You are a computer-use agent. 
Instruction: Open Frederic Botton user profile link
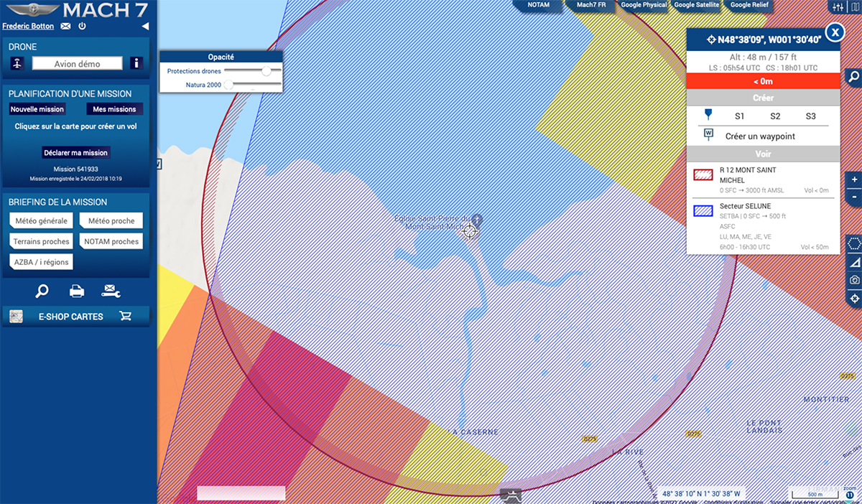pyautogui.click(x=28, y=27)
